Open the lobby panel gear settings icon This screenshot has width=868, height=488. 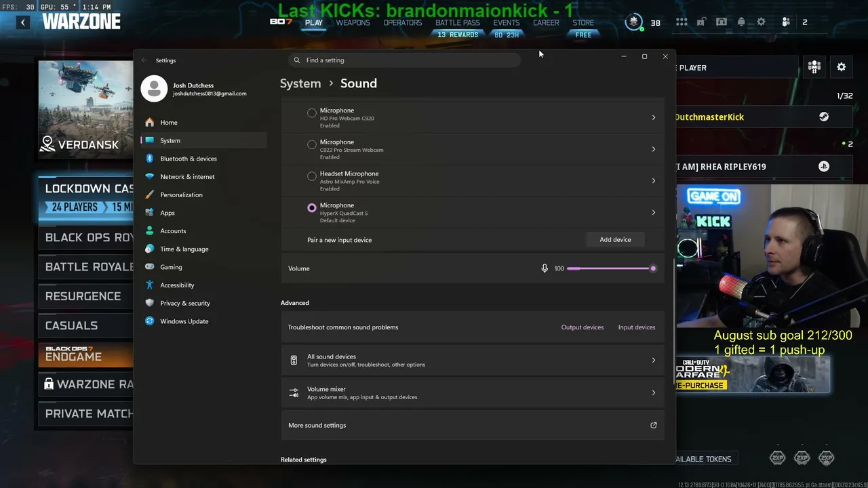click(842, 67)
